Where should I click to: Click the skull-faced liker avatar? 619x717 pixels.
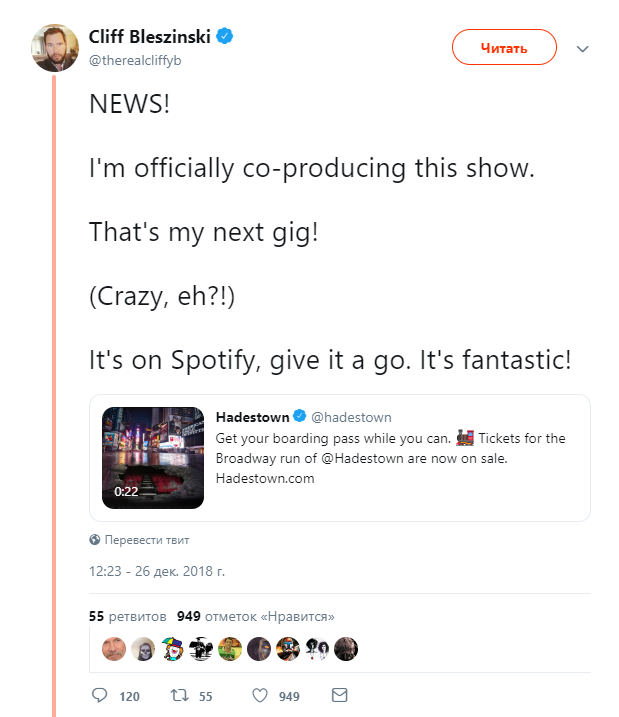143,649
